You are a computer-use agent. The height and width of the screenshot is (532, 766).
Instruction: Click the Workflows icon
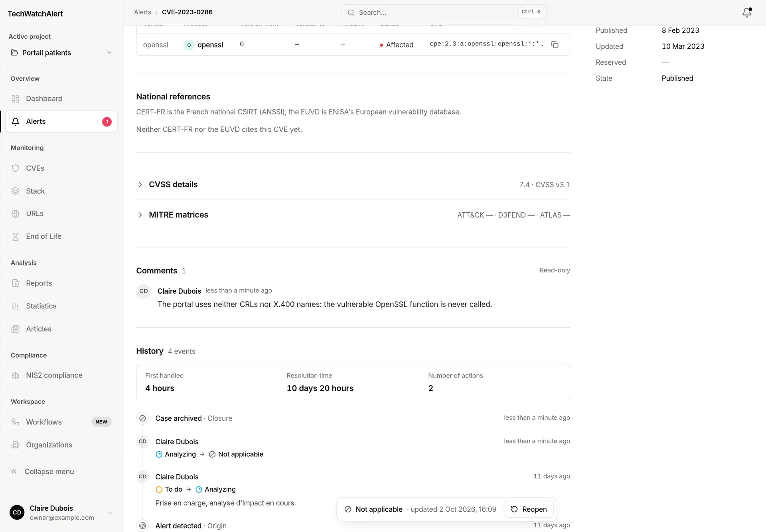(x=16, y=422)
